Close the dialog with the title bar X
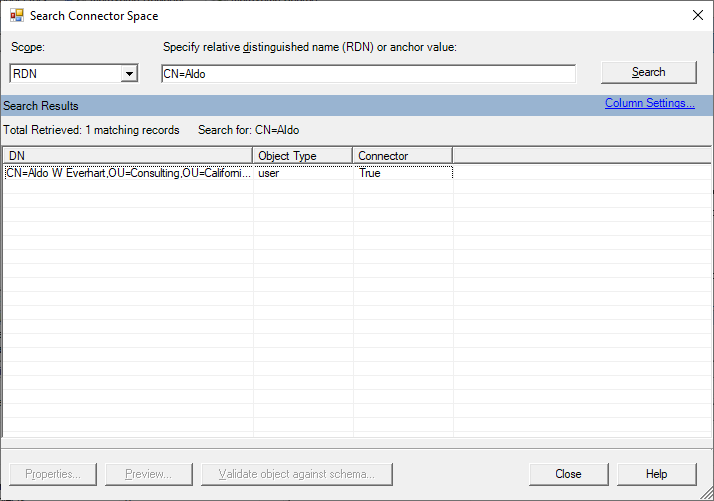The height and width of the screenshot is (501, 714). [x=697, y=16]
